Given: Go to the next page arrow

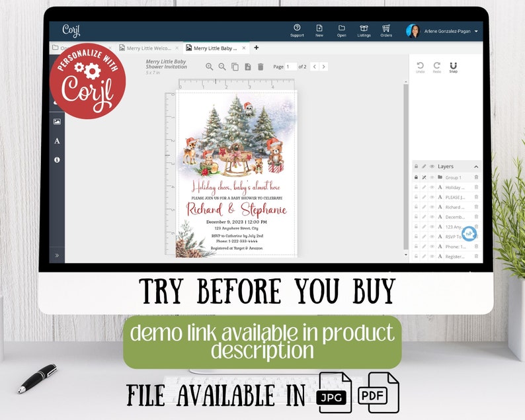Looking at the screenshot, I should click(x=323, y=67).
